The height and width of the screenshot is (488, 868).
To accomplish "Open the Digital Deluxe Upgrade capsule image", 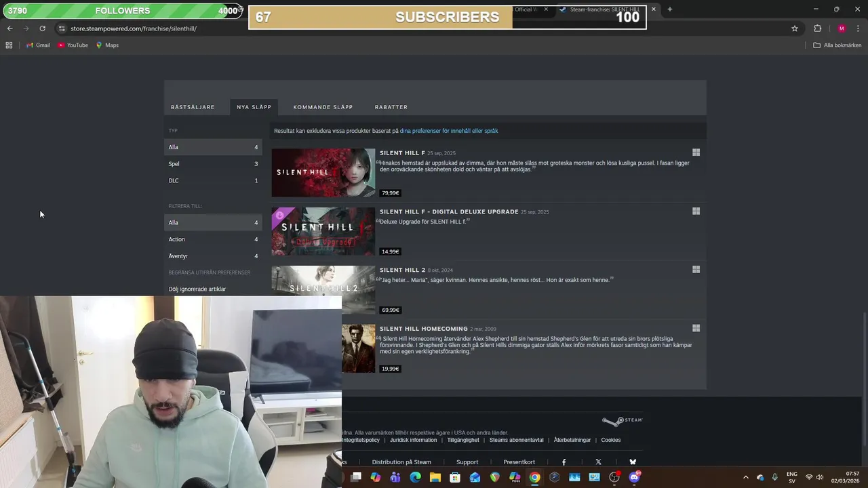I will coord(323,231).
